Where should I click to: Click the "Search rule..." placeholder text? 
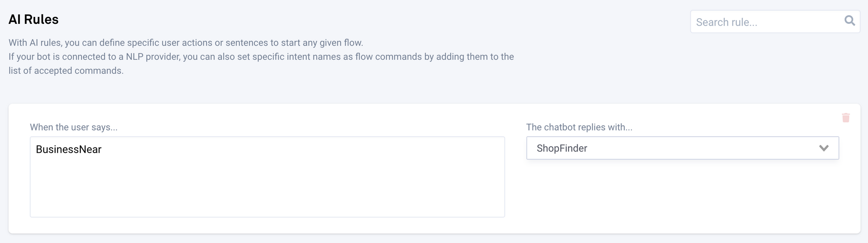(727, 23)
